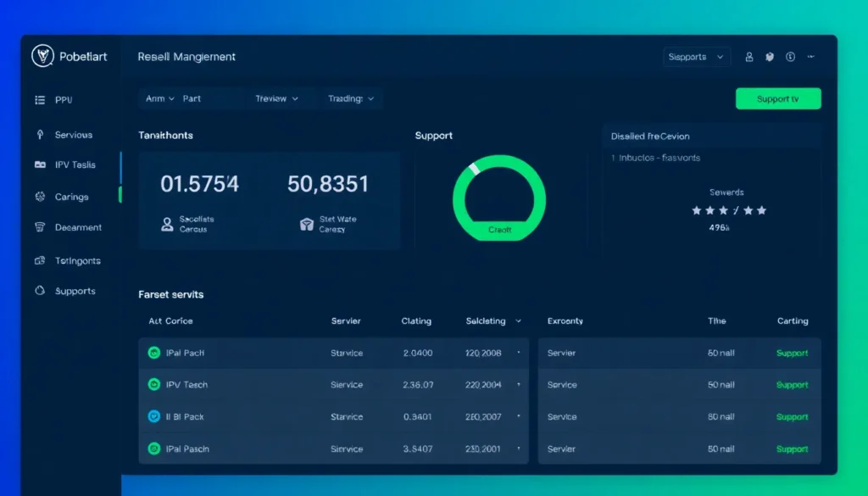Go to Supports in the sidebar menu
The height and width of the screenshot is (496, 868).
point(75,291)
